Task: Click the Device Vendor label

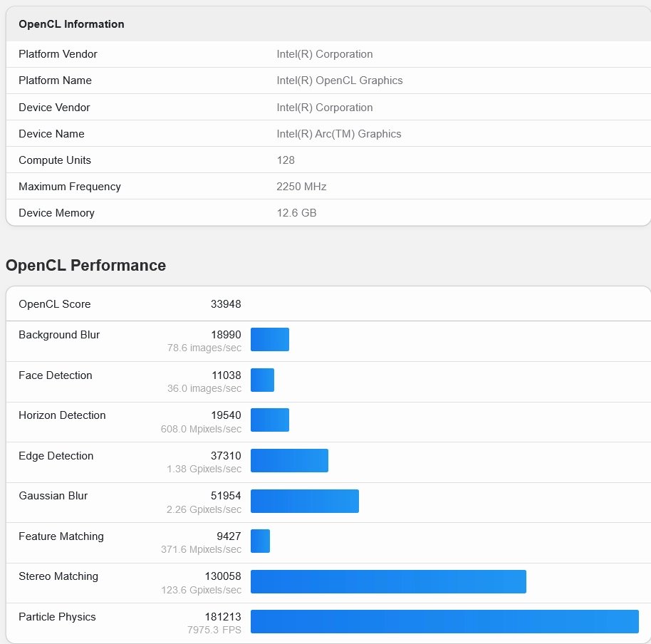Action: tap(54, 108)
